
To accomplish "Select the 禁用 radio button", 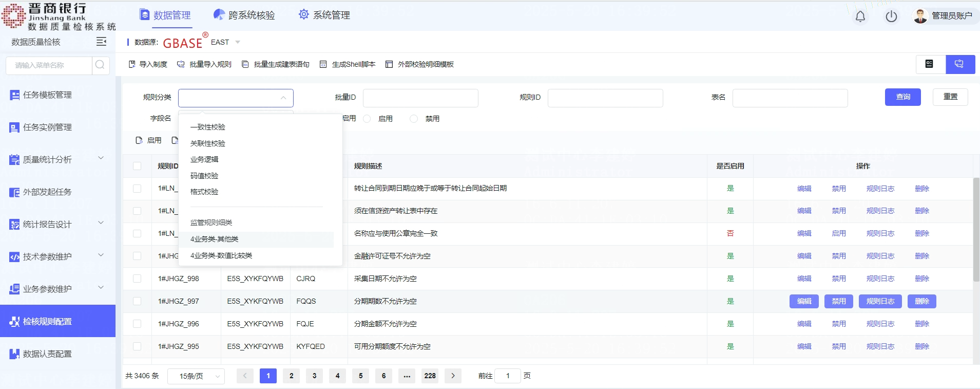I will point(414,119).
